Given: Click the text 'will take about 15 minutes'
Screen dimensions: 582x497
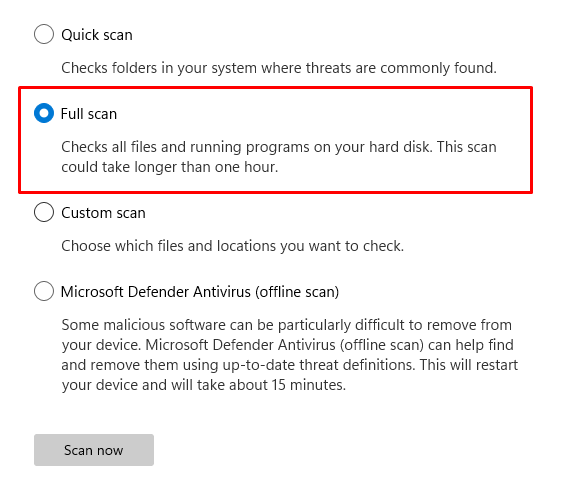Looking at the screenshot, I should pos(257,385).
